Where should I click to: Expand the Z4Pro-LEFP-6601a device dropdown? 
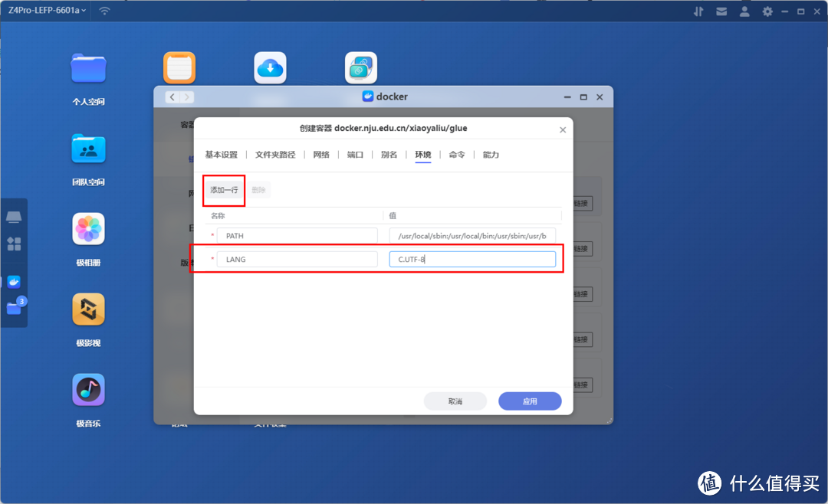47,11
